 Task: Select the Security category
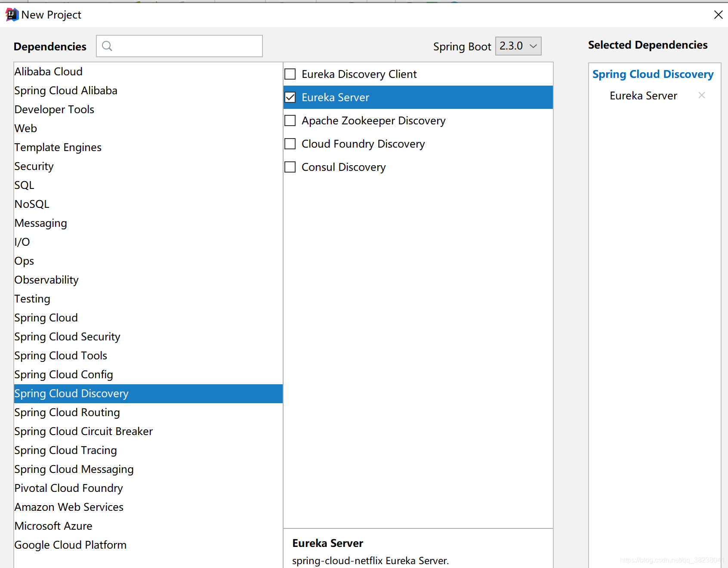148,166
